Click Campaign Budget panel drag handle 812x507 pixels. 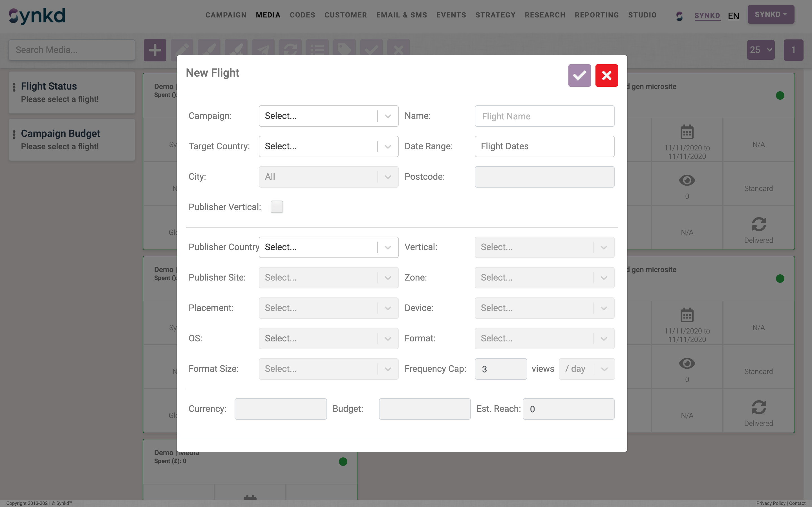coord(14,134)
